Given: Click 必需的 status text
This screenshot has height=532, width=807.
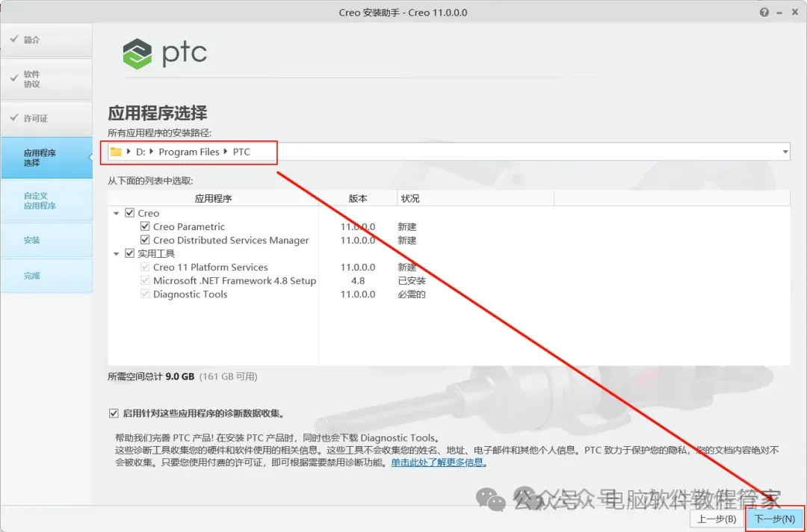Looking at the screenshot, I should 412,294.
